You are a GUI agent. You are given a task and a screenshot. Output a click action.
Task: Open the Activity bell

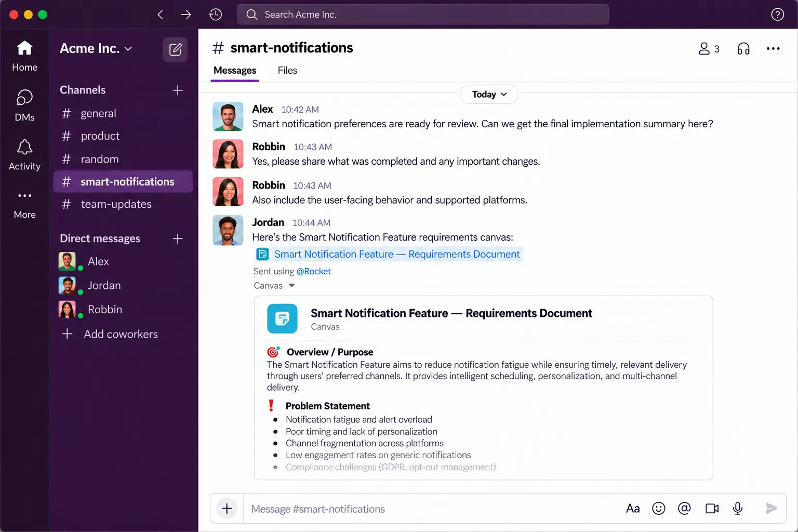click(24, 155)
